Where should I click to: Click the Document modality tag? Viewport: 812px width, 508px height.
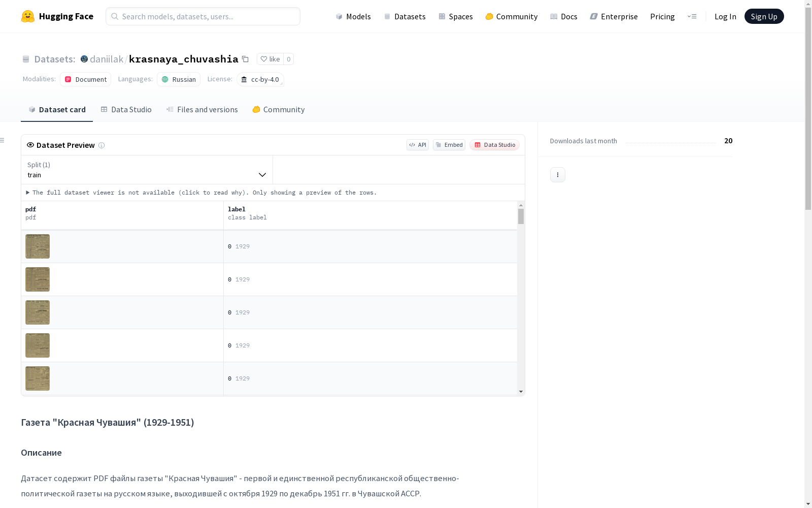point(85,79)
